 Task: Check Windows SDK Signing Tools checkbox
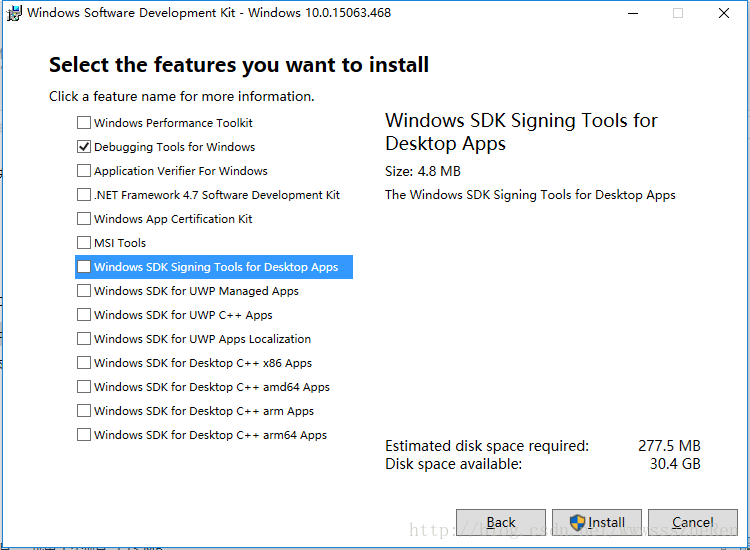(84, 267)
